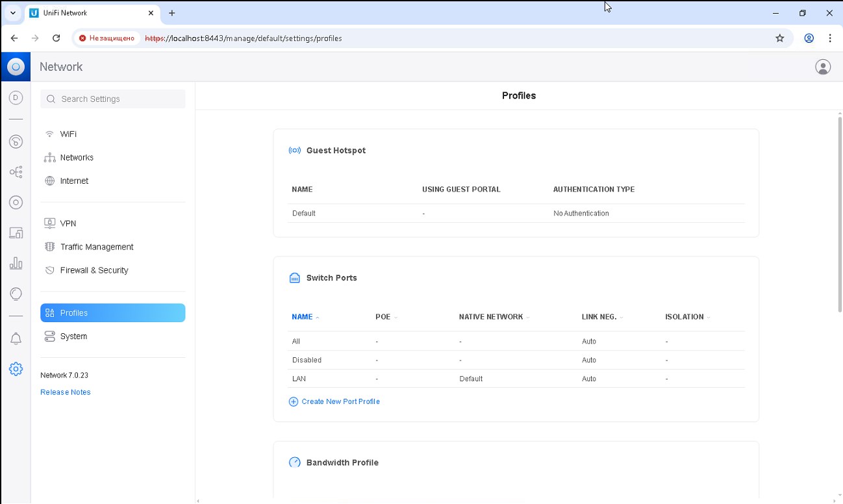Click the Network 7.0.23 version text
This screenshot has height=504, width=843.
[64, 375]
